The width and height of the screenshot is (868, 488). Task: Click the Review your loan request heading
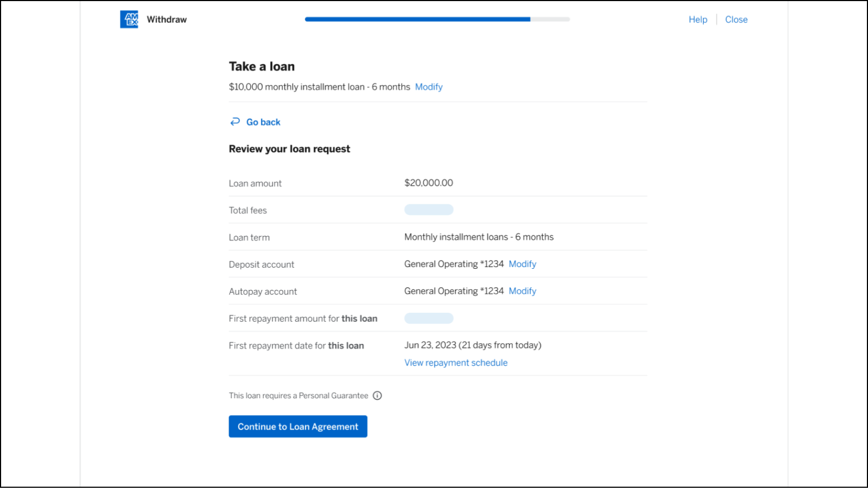click(x=289, y=149)
